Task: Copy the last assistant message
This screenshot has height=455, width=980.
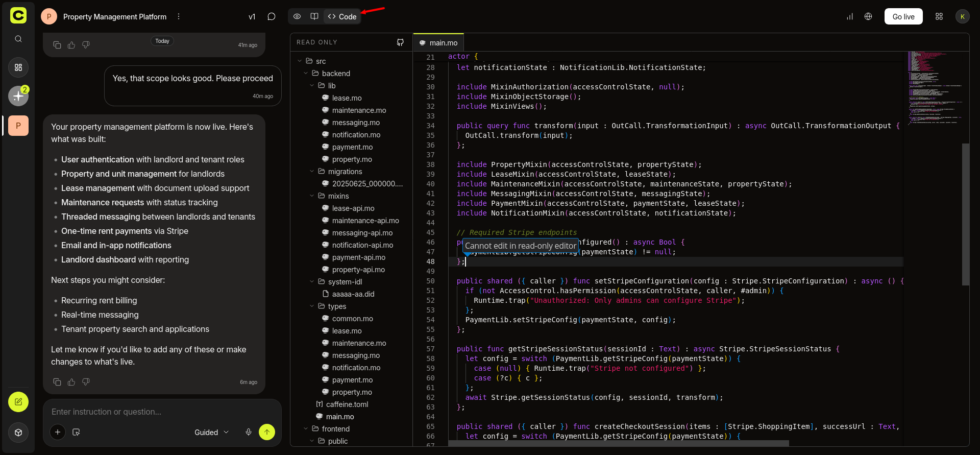Action: coord(57,382)
